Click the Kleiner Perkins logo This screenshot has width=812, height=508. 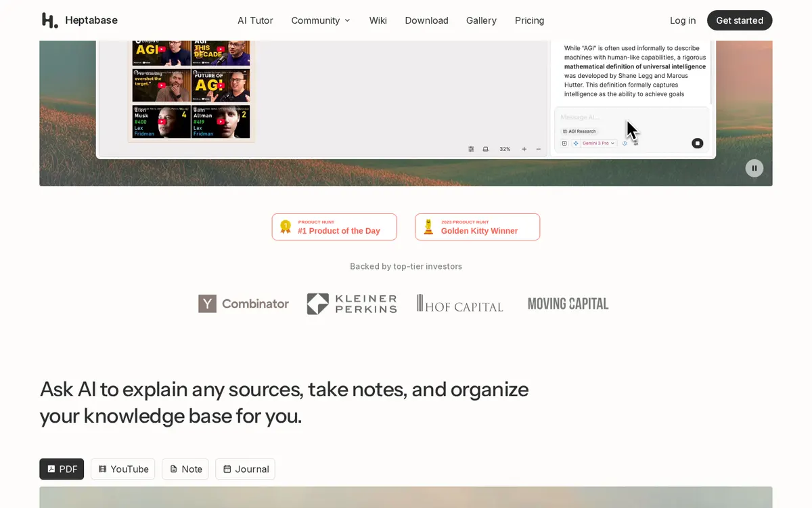coord(352,303)
